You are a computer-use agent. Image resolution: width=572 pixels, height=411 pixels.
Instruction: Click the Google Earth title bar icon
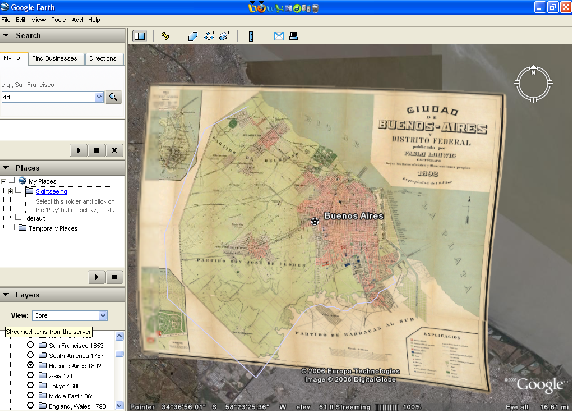(5, 7)
